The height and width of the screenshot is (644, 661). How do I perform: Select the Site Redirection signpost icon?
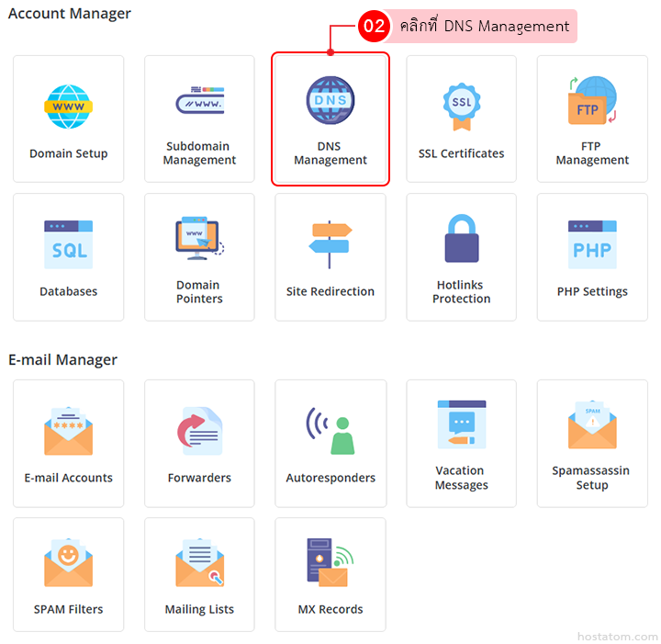pyautogui.click(x=330, y=244)
